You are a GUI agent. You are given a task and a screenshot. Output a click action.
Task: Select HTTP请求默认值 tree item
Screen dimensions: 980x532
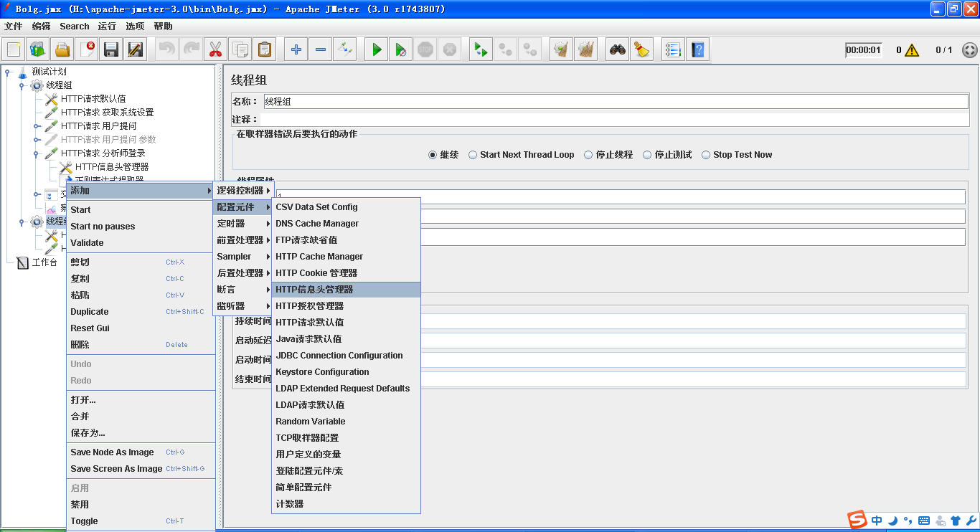(93, 99)
